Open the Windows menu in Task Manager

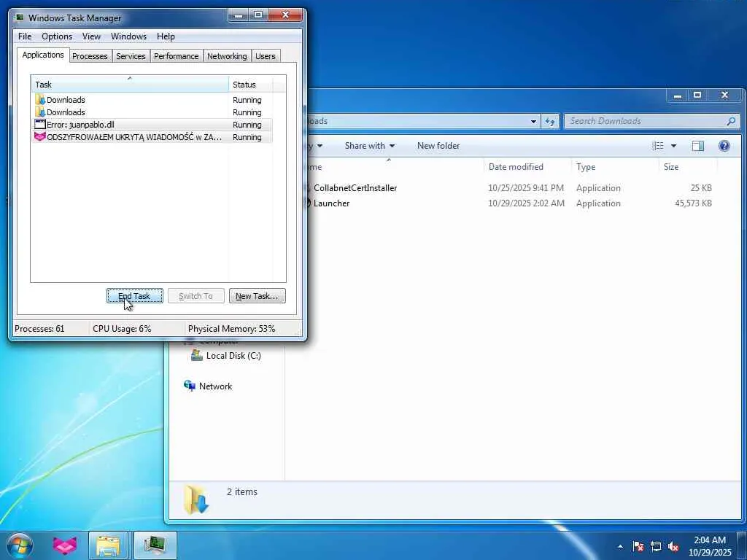[128, 36]
